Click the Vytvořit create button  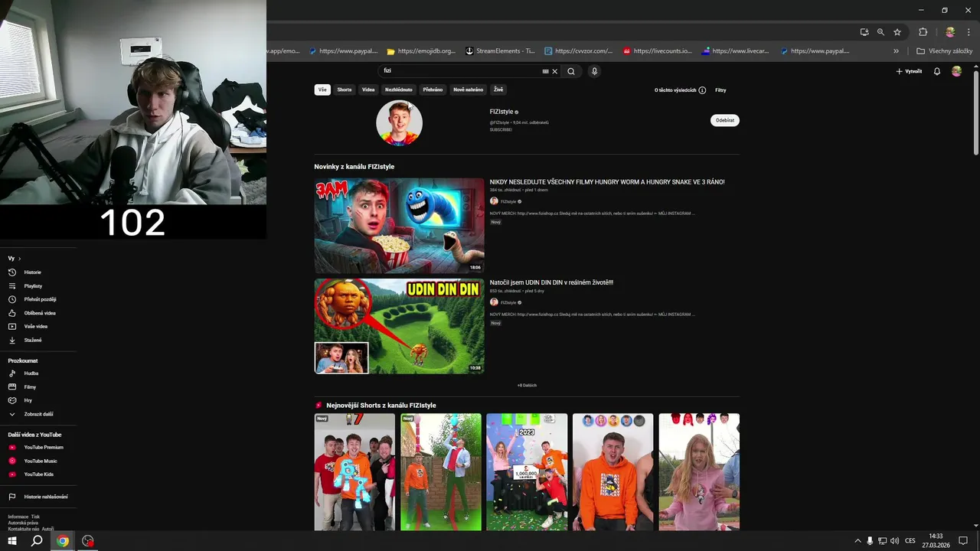pos(909,71)
